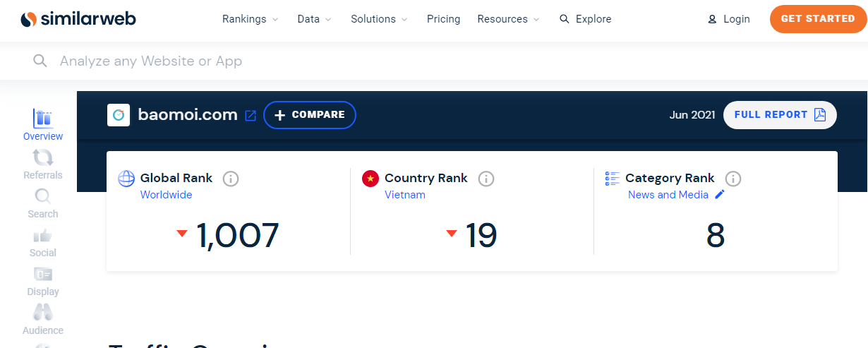
Task: Select Overview in the sidebar
Action: tap(43, 126)
